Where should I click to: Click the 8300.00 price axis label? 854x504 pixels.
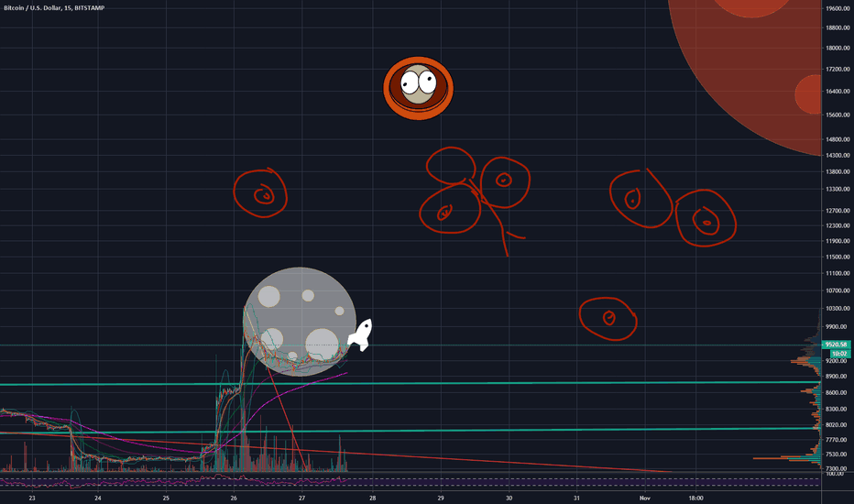(x=838, y=409)
